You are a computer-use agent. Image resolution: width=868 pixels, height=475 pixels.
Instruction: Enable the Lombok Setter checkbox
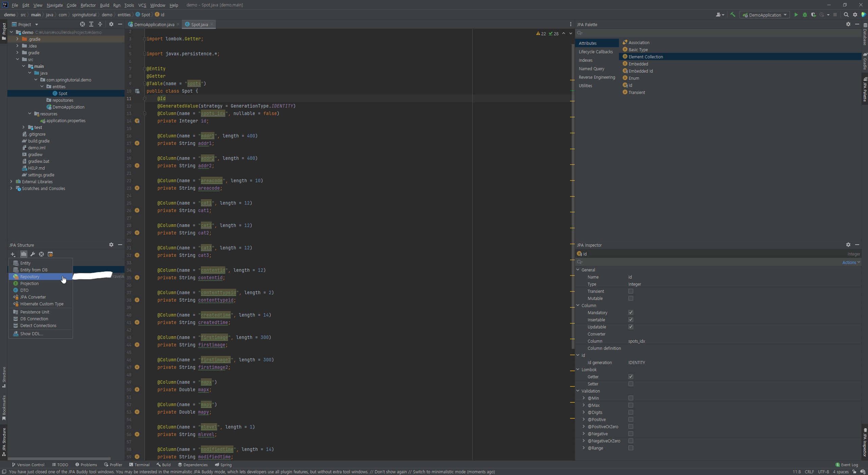coord(630,384)
